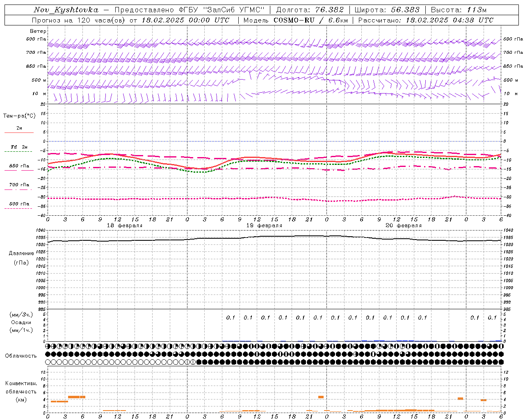Click the elevation value 113м
The height and width of the screenshot is (420, 525).
477,10
